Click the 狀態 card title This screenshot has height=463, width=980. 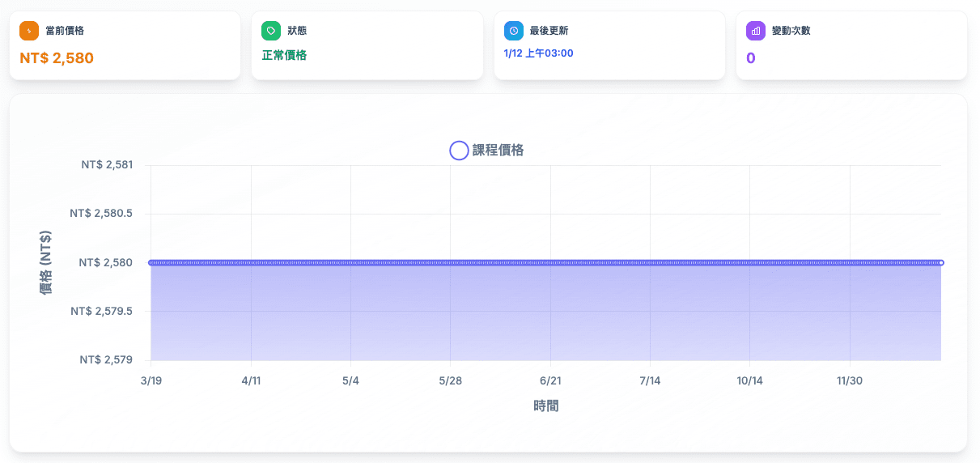[297, 31]
